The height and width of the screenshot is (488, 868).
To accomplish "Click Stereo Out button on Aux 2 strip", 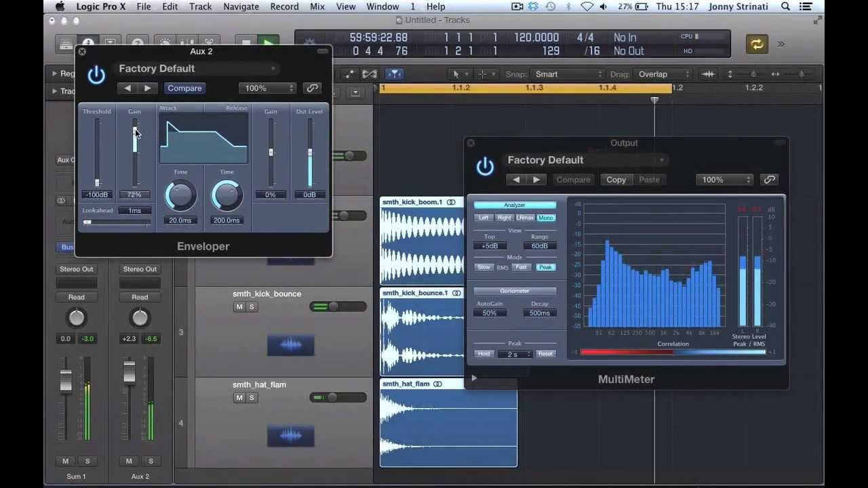I will (x=140, y=269).
